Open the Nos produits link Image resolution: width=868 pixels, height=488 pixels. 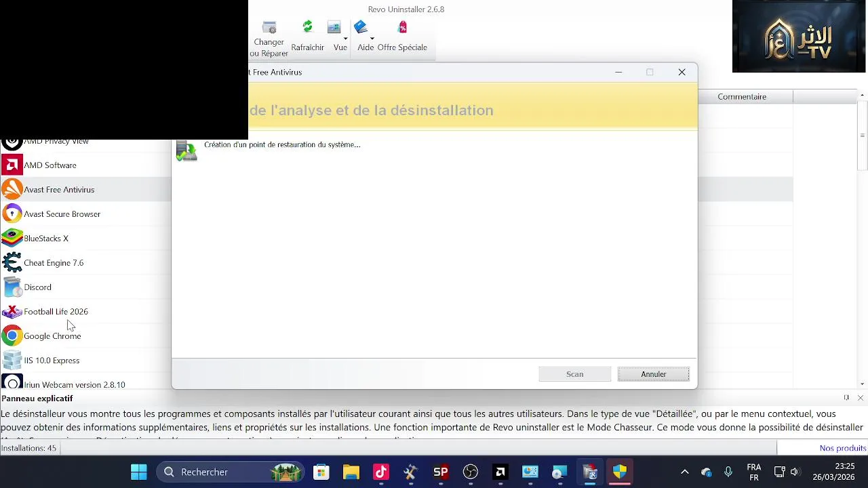pyautogui.click(x=842, y=448)
